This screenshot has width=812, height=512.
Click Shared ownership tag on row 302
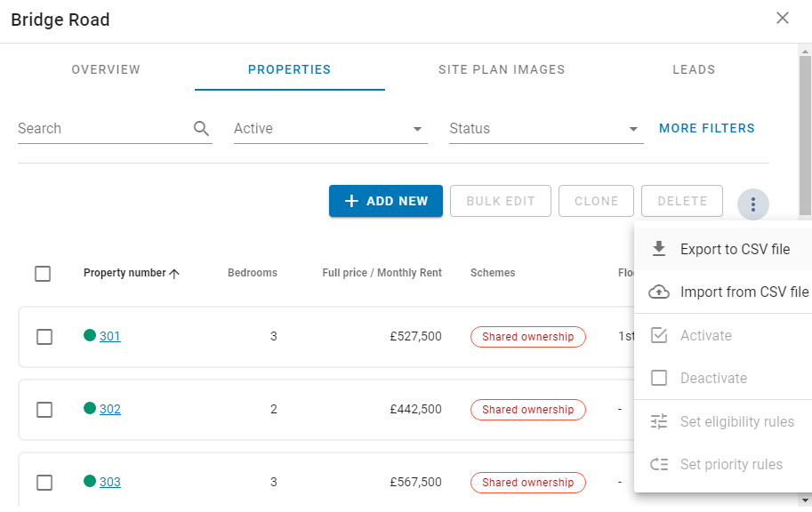(x=528, y=410)
